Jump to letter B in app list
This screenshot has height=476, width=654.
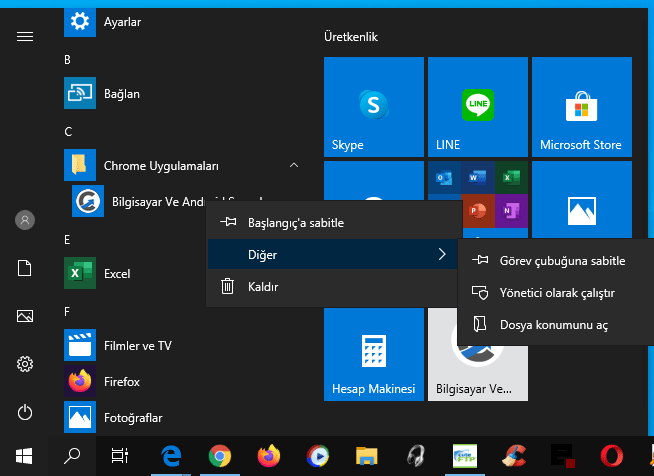[67, 60]
